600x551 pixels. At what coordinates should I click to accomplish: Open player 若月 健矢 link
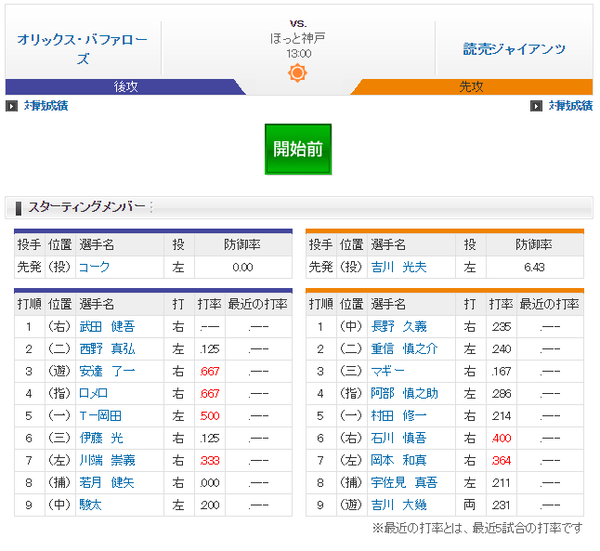(x=107, y=483)
